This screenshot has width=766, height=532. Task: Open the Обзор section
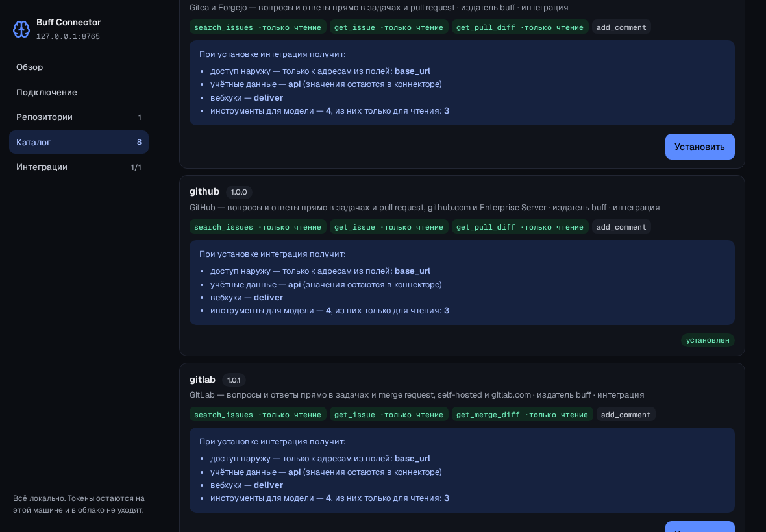[79, 67]
